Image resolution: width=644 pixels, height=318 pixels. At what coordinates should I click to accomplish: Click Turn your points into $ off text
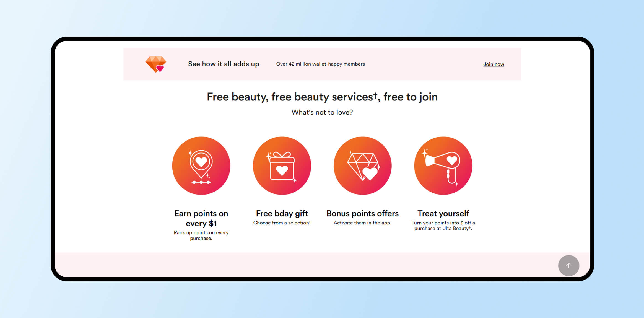443,226
